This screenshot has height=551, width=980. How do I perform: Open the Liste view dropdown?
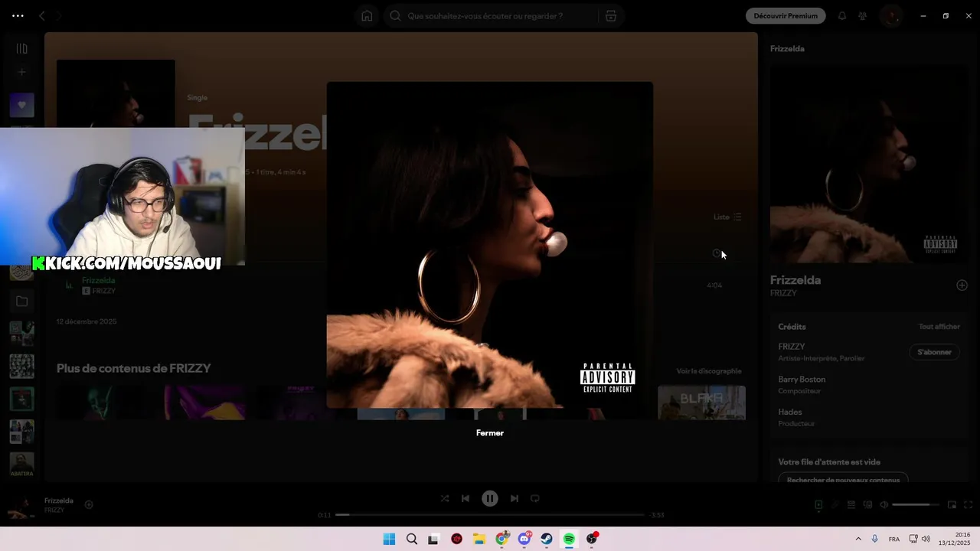click(x=727, y=217)
